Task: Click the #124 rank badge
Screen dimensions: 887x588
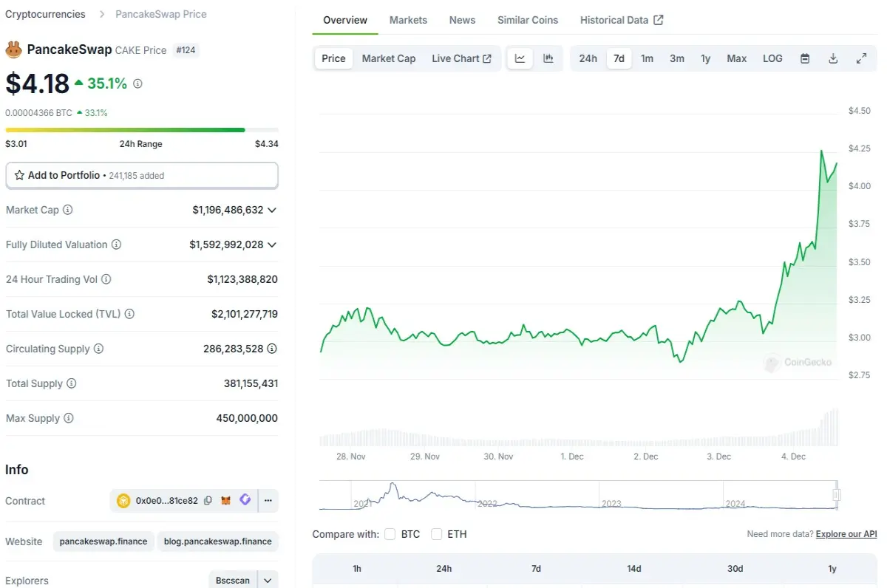Action: tap(186, 50)
